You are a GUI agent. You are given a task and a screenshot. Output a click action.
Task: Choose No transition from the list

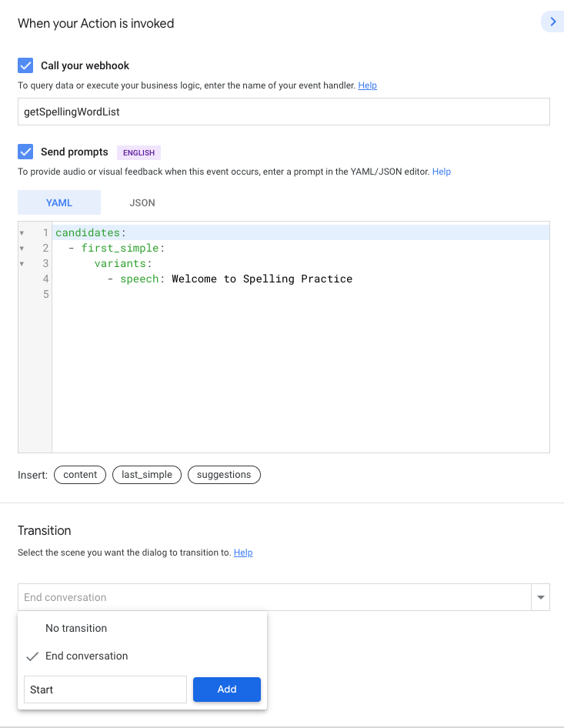76,628
